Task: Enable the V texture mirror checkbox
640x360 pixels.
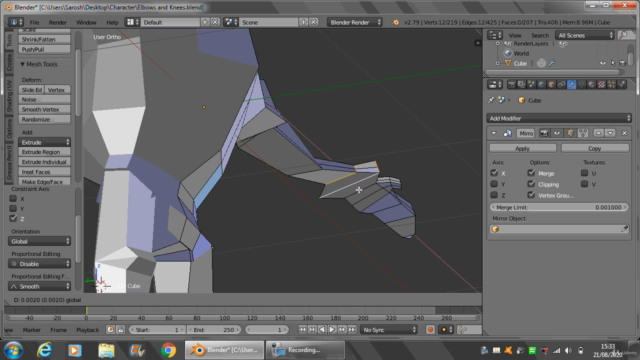Action: point(584,184)
